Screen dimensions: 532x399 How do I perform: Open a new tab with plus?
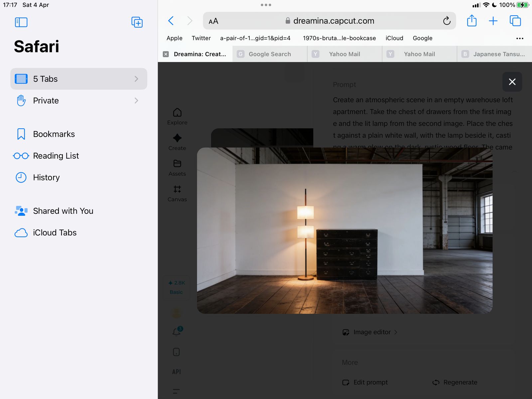[493, 21]
